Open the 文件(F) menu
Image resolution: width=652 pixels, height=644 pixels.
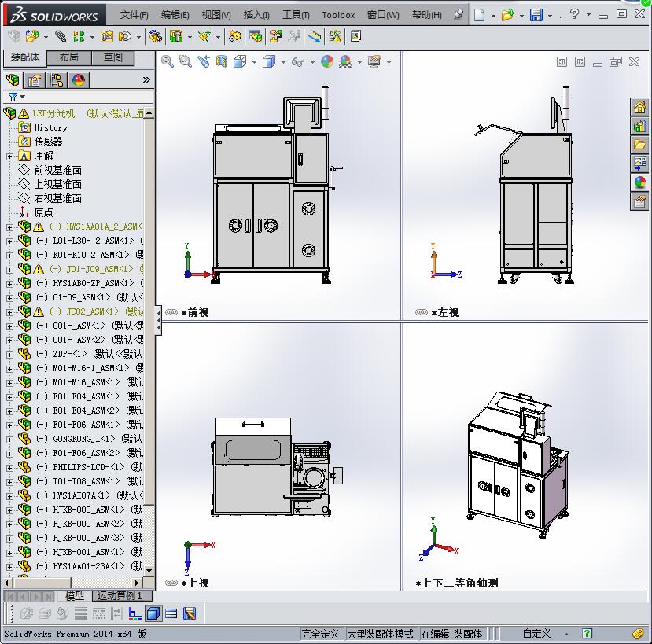[134, 15]
